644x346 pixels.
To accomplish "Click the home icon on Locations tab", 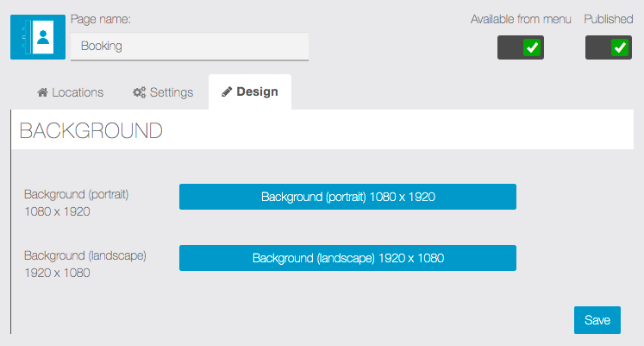I will click(42, 92).
